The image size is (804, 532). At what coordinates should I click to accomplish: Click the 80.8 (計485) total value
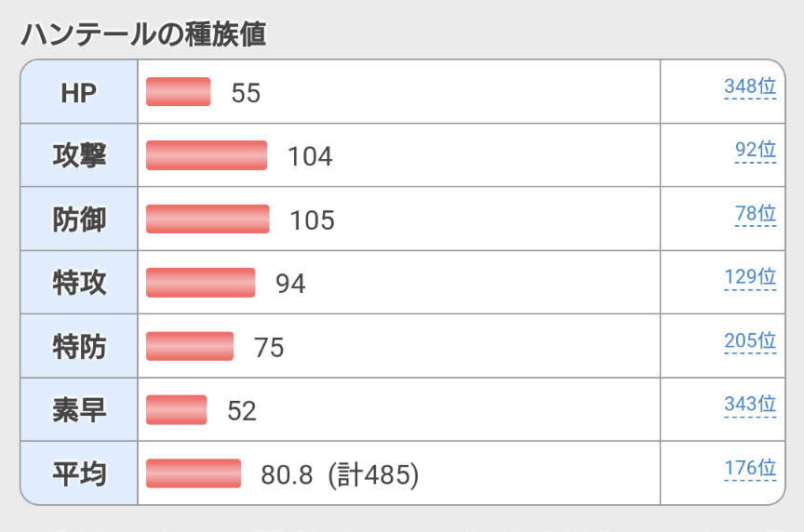[x=340, y=474]
